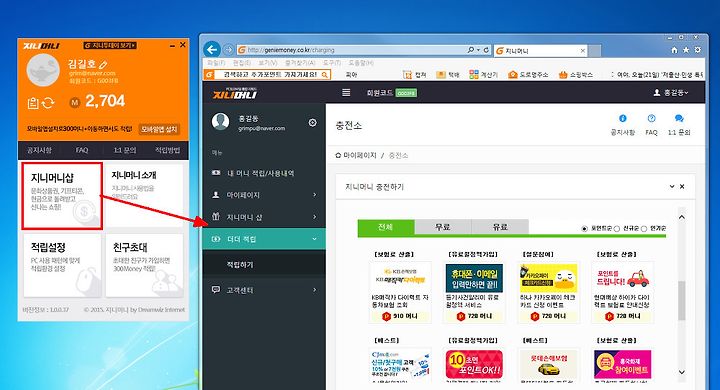This screenshot has height=390, width=720.
Task: Click the 지니투데이 보기 button in widget
Action: coord(110,45)
